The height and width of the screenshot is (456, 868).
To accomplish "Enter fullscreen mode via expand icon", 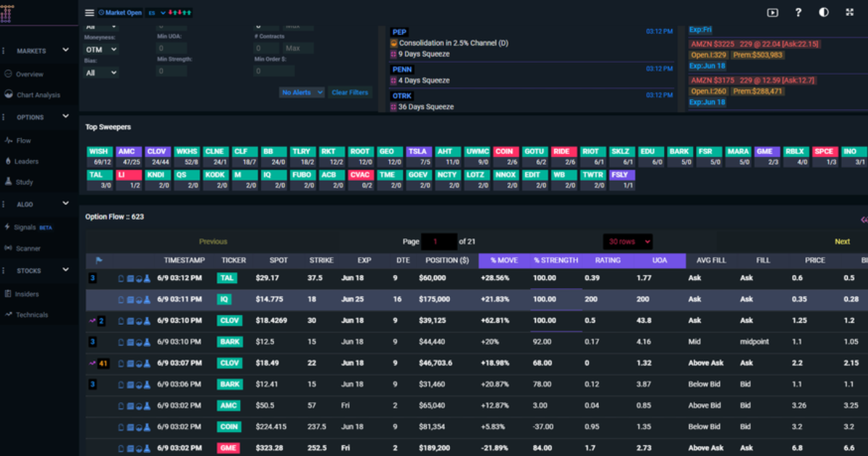I will [x=849, y=13].
